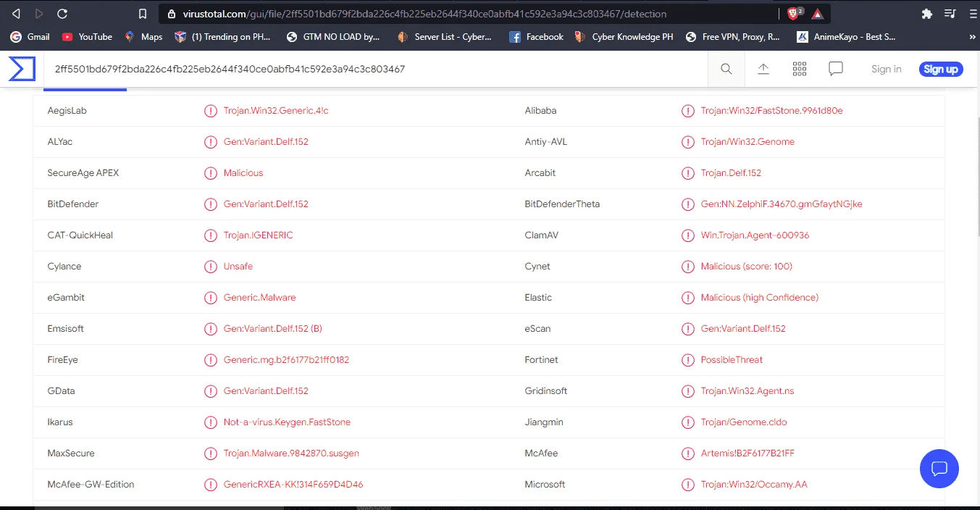Screen dimensions: 980x510
Task: Open Brave Shields lion icon
Action: [x=795, y=14]
